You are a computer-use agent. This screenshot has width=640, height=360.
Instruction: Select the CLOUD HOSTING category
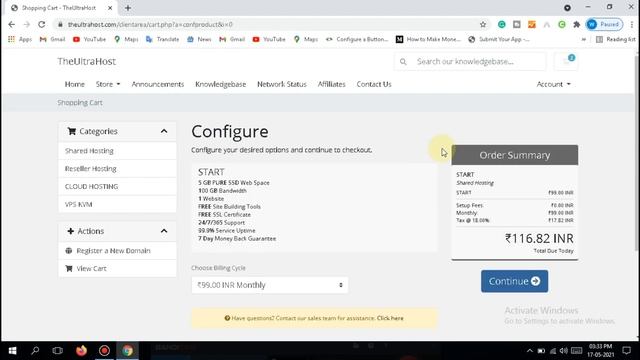tap(118, 187)
